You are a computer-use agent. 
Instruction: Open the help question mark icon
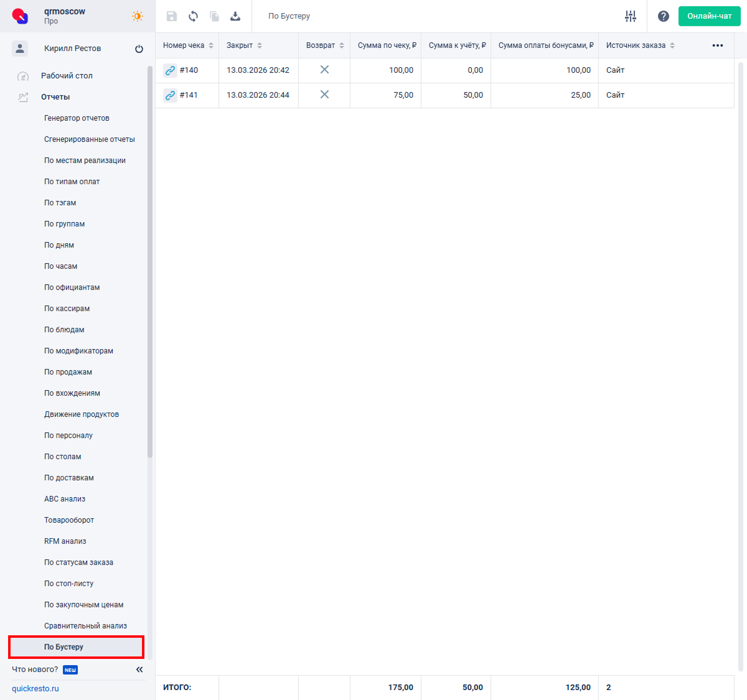664,16
